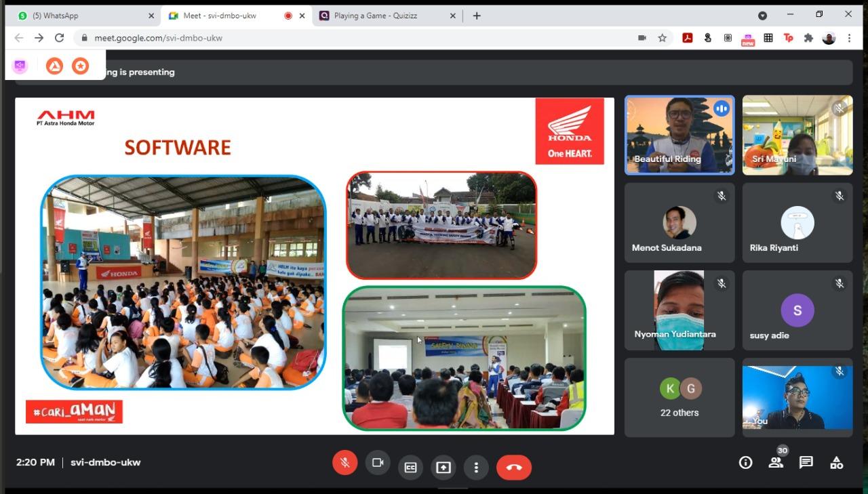Open the extension with the 'new' badge
This screenshot has width=868, height=494.
click(748, 39)
